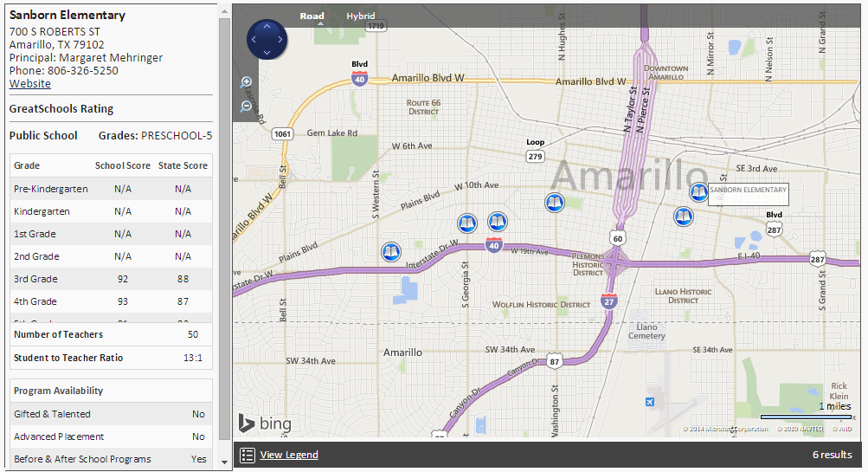The image size is (868, 472).
Task: Click the Interstate 27 shield
Action: coord(609,301)
